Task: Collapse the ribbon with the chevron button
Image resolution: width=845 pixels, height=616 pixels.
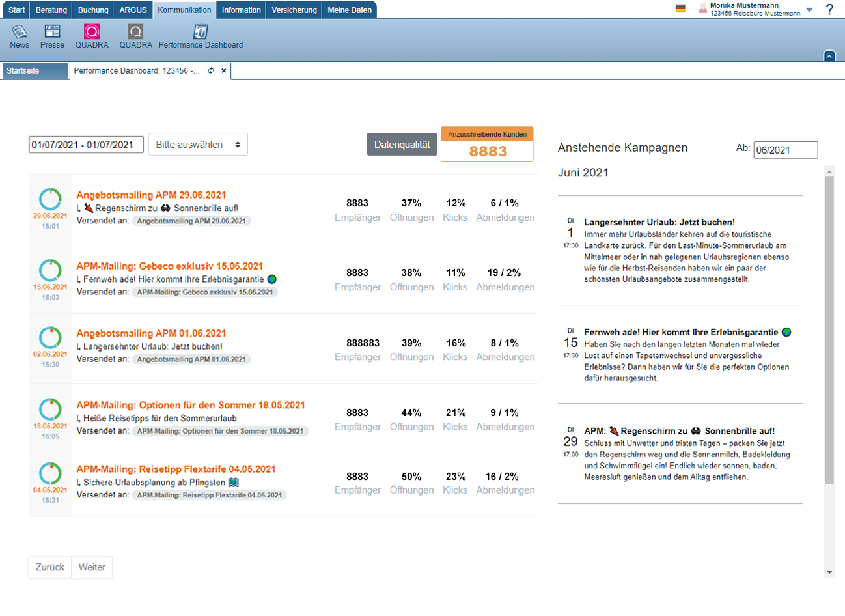Action: tap(829, 56)
